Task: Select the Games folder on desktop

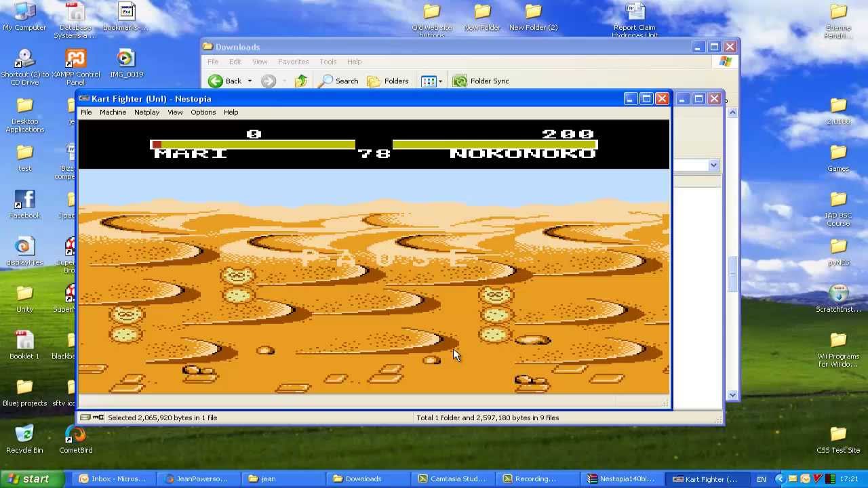Action: tap(838, 157)
